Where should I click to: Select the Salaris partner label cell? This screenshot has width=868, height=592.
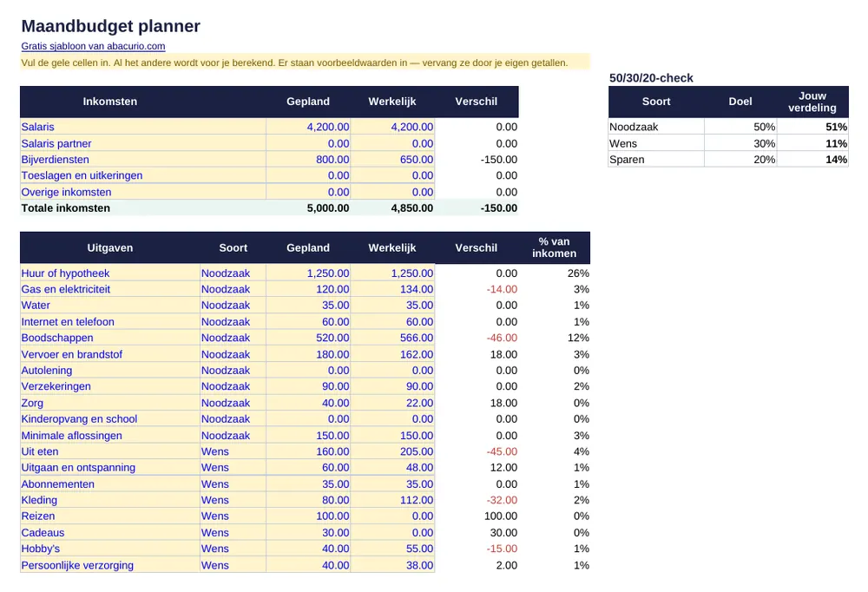click(x=143, y=143)
